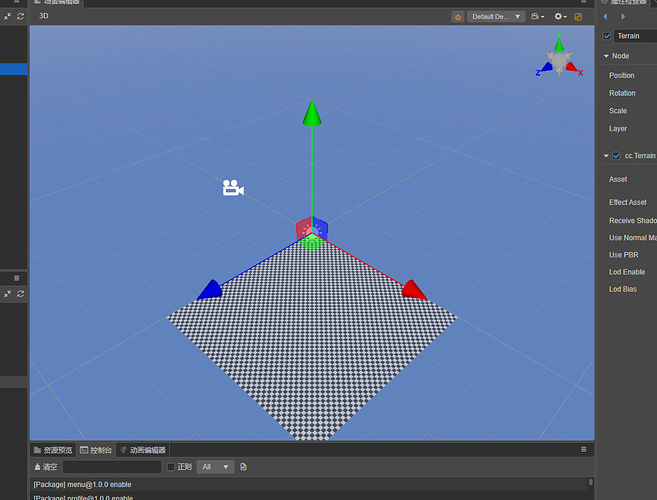Go forward with inspector right arrow
The image size is (657, 500).
pos(623,16)
